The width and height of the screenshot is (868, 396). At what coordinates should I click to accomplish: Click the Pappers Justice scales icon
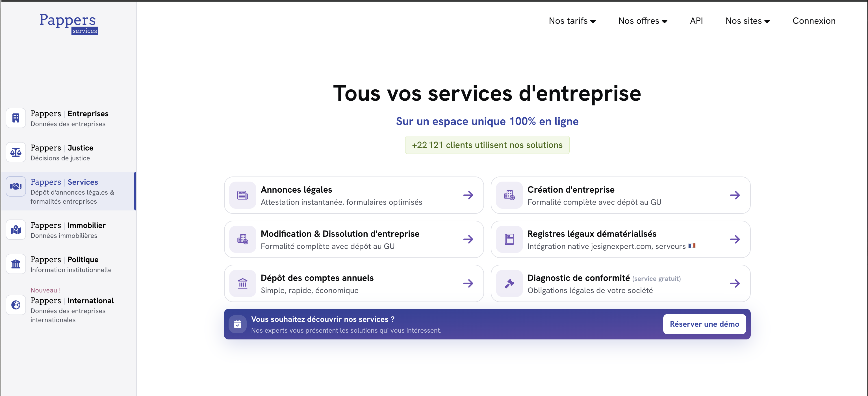click(x=16, y=152)
